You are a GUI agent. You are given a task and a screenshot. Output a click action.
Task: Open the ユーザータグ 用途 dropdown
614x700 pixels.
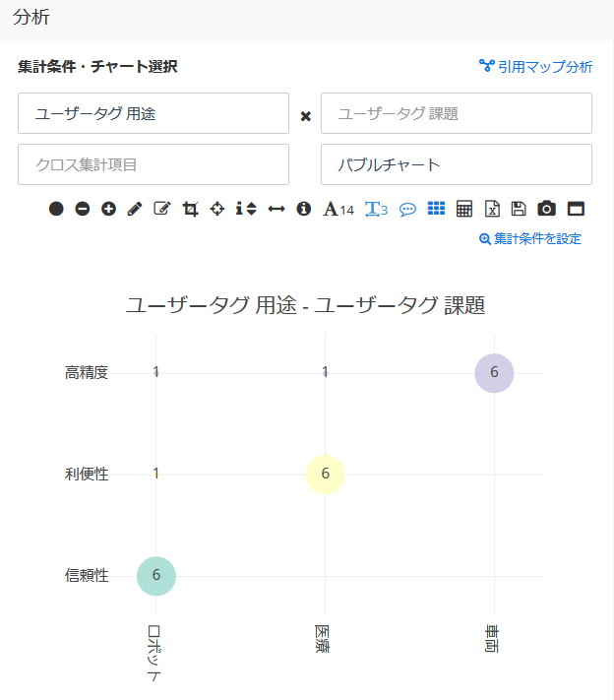pos(153,113)
